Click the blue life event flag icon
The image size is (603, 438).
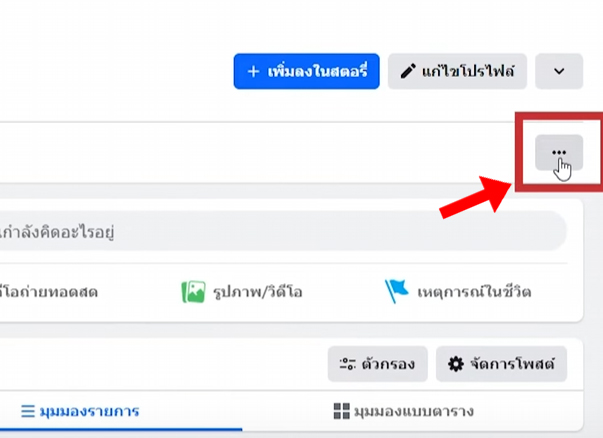tap(397, 292)
